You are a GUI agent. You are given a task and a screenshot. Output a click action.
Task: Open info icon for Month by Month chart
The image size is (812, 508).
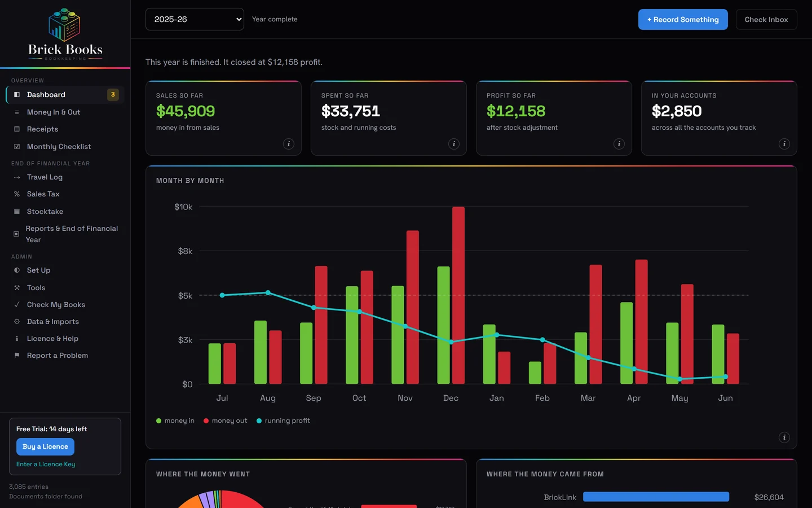point(784,437)
